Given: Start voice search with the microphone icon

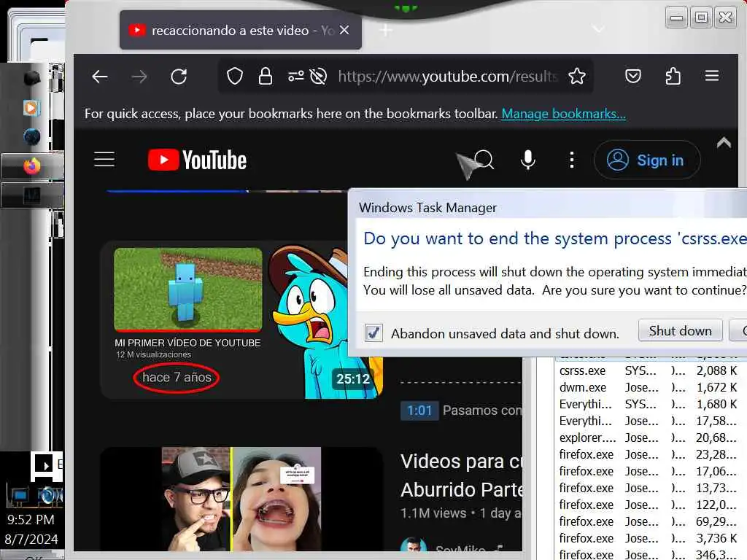Looking at the screenshot, I should [528, 160].
